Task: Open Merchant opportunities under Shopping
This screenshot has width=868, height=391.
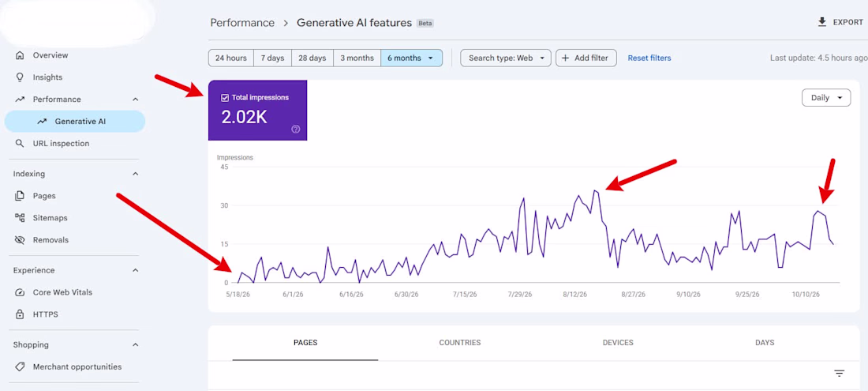Action: click(x=77, y=367)
